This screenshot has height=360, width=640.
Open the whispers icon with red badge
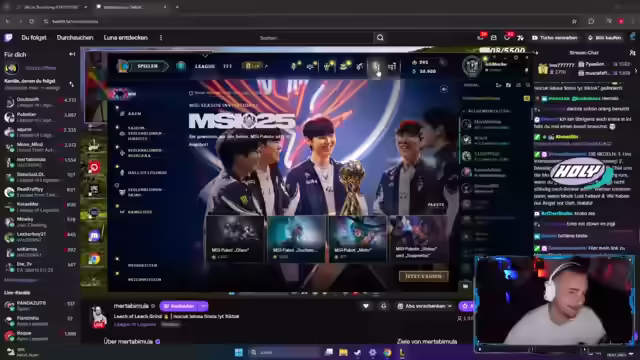[507, 38]
